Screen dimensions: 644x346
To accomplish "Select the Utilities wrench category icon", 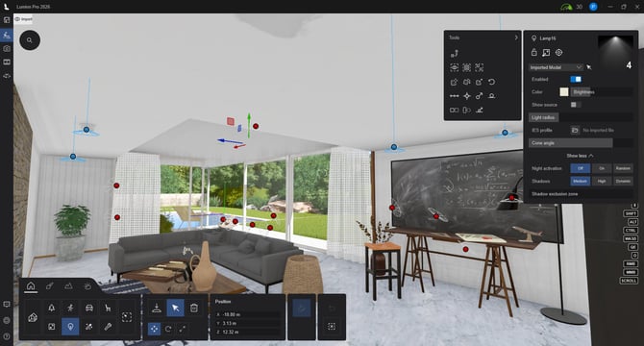I will pos(108,327).
